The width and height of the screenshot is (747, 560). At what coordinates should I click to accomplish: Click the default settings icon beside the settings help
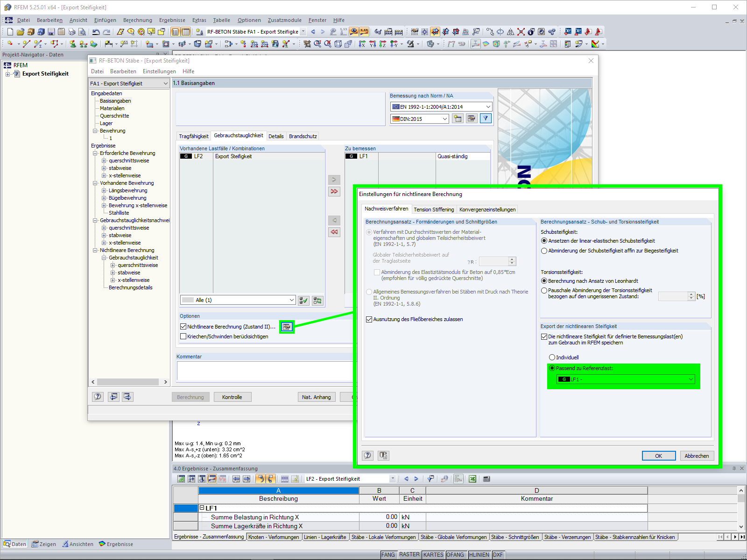tap(383, 455)
